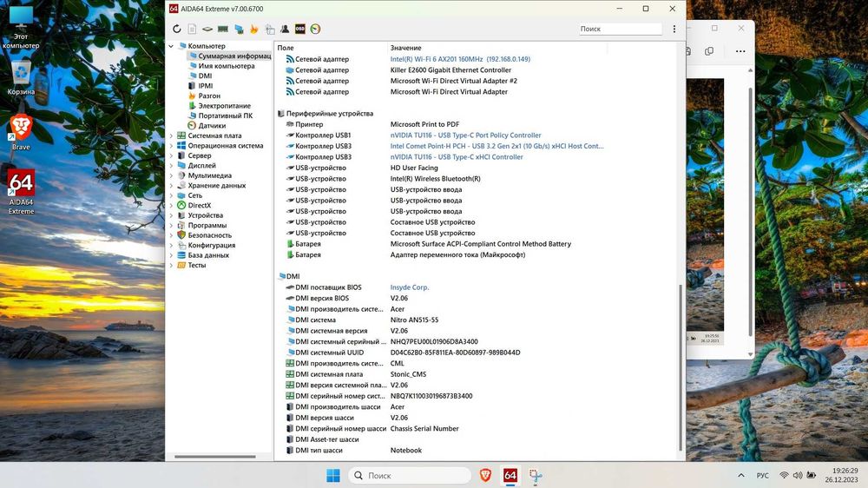Collapse the Компьютер tree node

click(x=172, y=46)
